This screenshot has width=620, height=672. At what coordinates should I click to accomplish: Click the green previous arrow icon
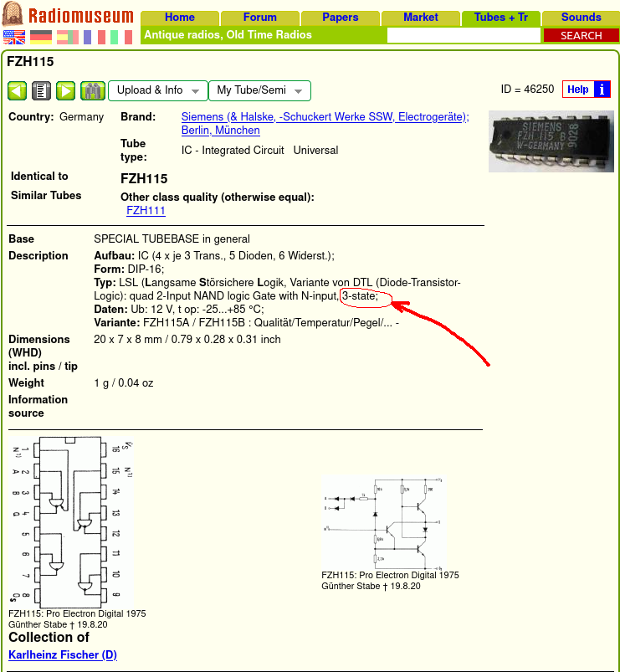point(18,90)
